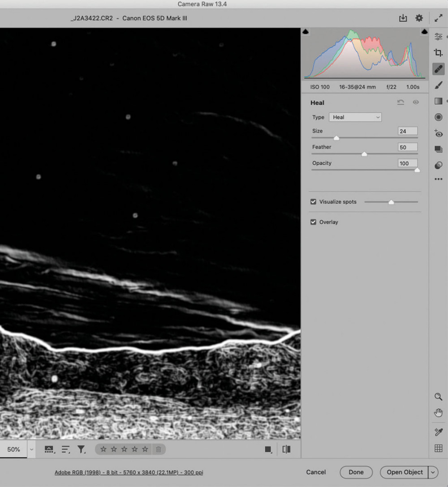Expand the Open Object options arrow
This screenshot has height=487, width=448.
(x=433, y=472)
